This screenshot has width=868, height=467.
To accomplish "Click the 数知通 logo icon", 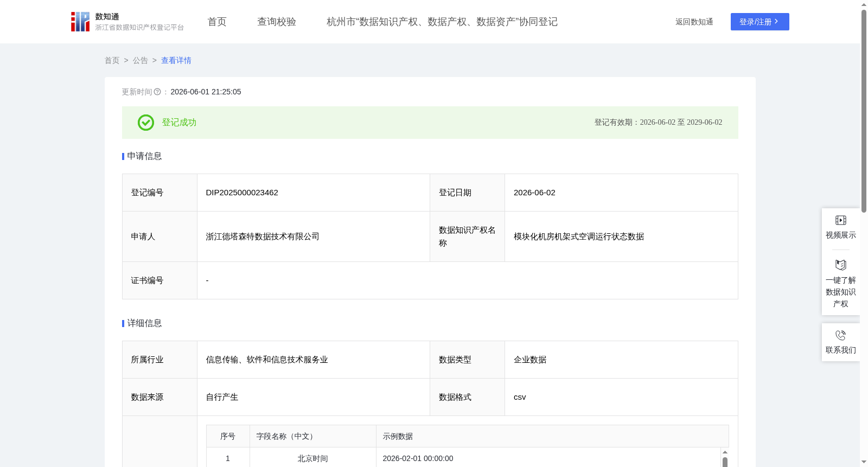I will coord(80,22).
